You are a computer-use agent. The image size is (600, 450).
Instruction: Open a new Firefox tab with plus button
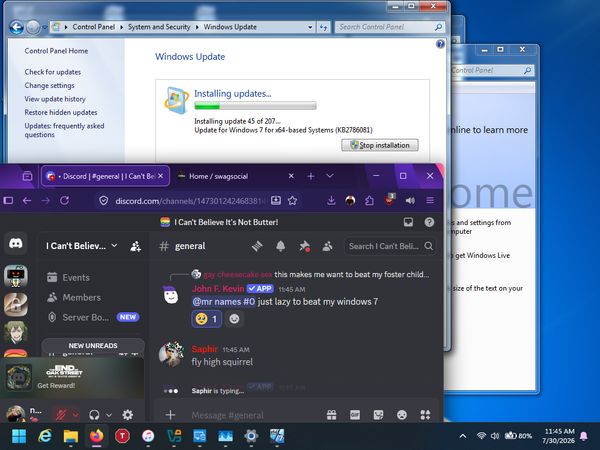click(311, 176)
